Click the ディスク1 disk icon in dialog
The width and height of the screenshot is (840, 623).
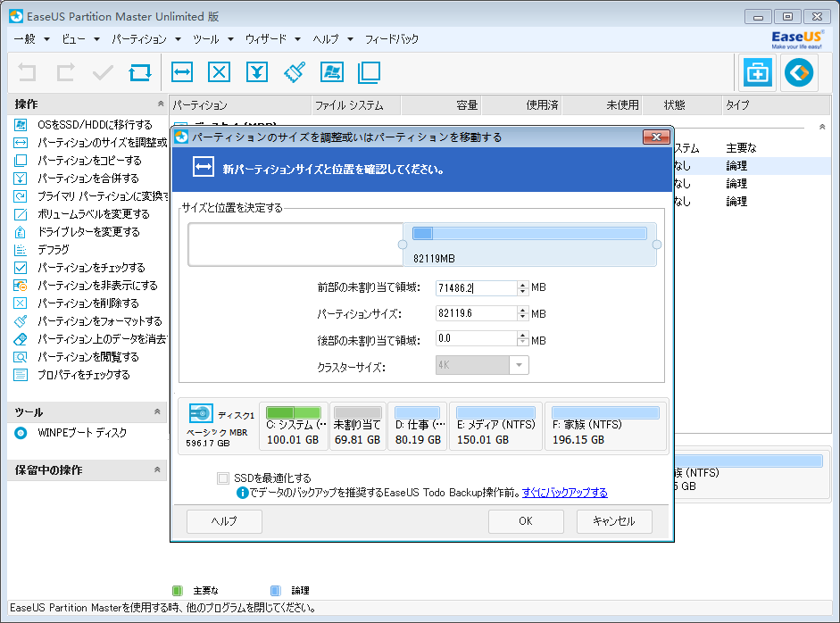coord(201,413)
